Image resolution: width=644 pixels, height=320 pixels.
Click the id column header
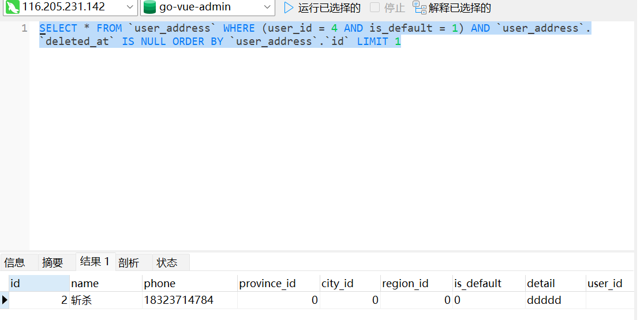(39, 284)
